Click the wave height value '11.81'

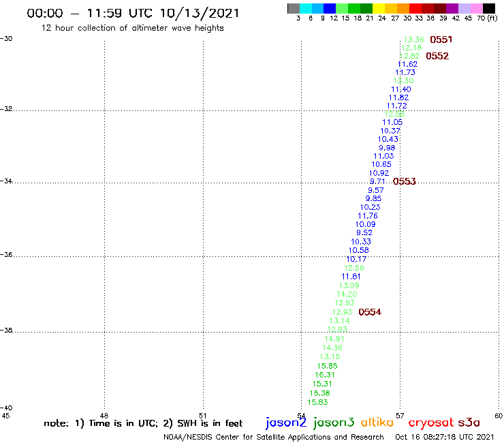[351, 277]
